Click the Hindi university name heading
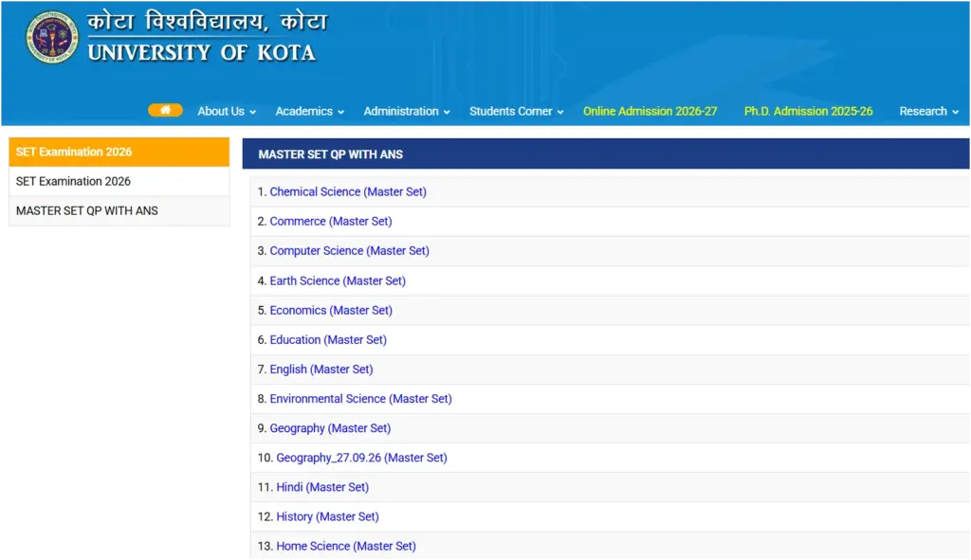Screen dimensions: 971x560 (x=207, y=22)
